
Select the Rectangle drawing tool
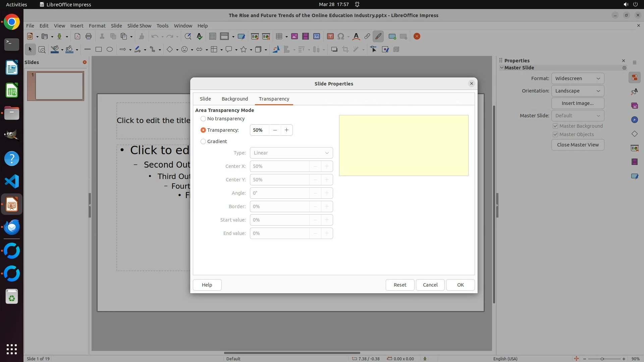tap(99, 50)
